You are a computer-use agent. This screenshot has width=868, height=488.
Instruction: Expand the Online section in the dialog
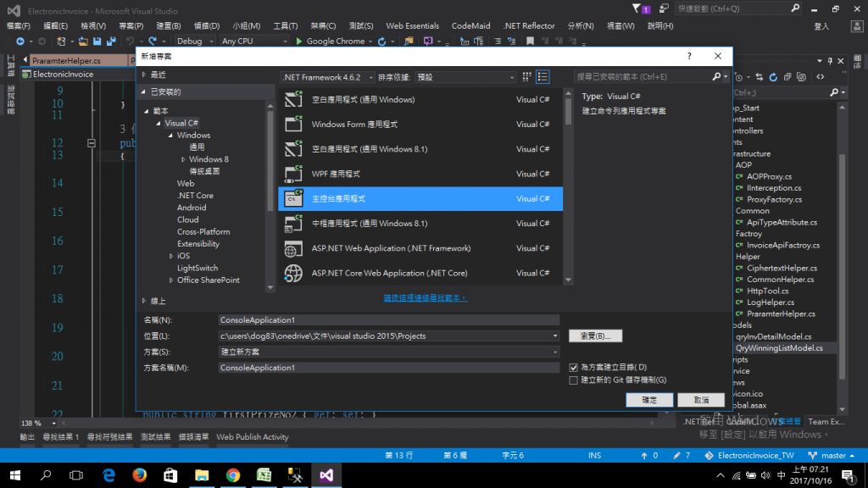point(144,301)
